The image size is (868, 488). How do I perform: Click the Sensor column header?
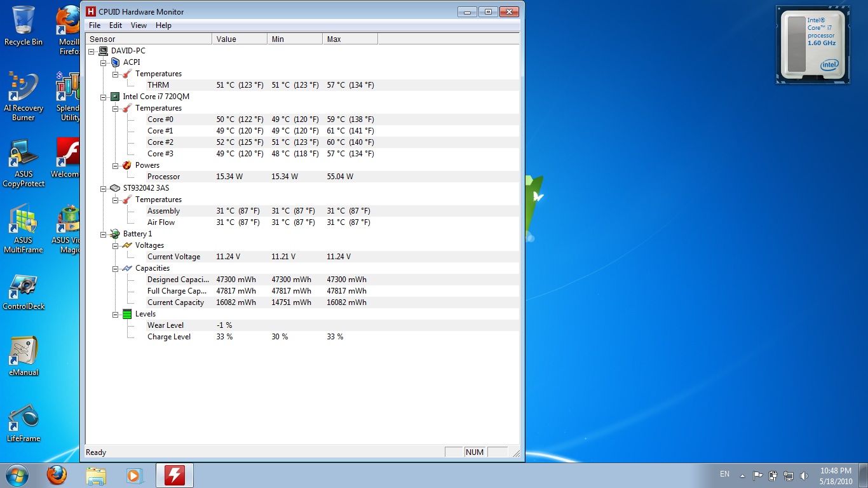coord(149,39)
